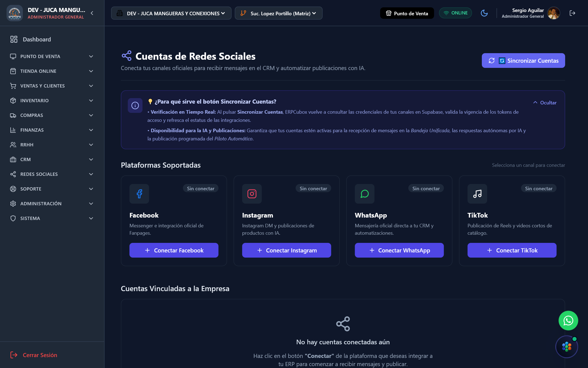Open Dashboard from the sidebar
Screen dimensions: 588x368
pos(52,39)
